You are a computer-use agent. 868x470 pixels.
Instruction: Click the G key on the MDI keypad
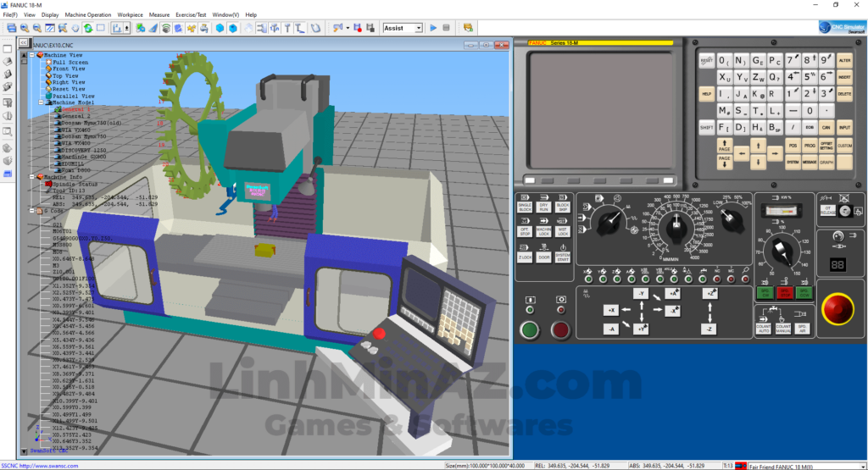click(x=757, y=61)
